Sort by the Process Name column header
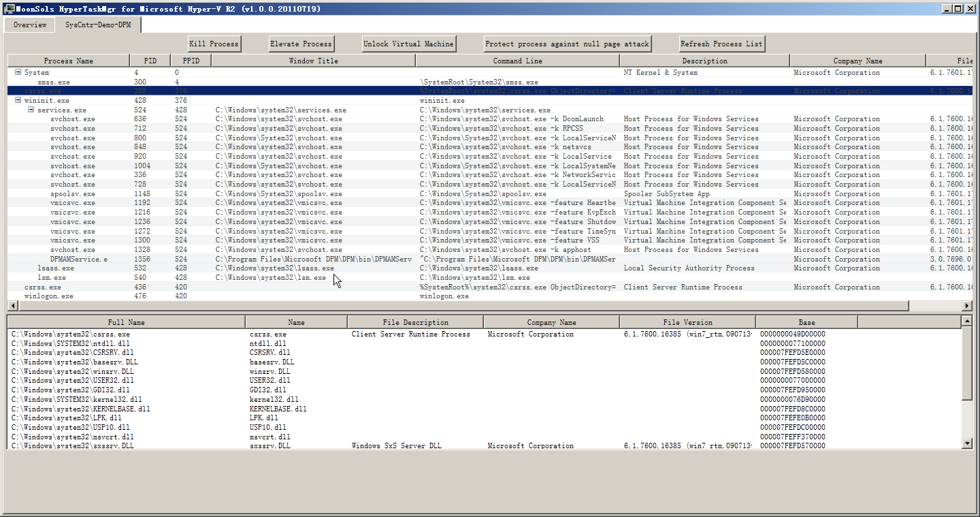This screenshot has height=517, width=980. (68, 61)
